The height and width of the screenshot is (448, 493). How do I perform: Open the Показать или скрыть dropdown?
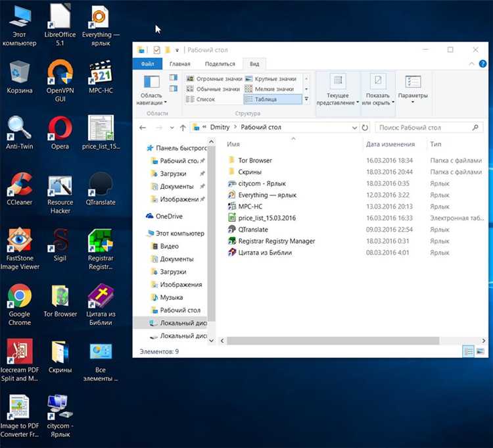click(x=378, y=89)
